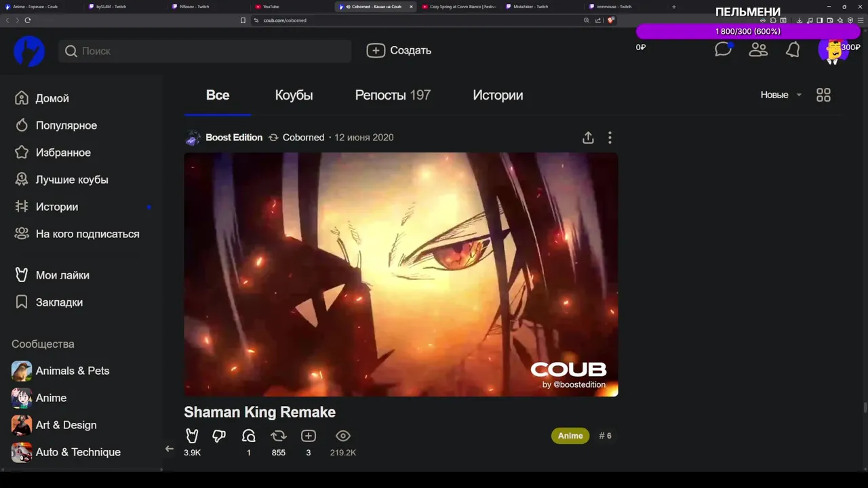Open На кого подписаться

click(x=77, y=234)
